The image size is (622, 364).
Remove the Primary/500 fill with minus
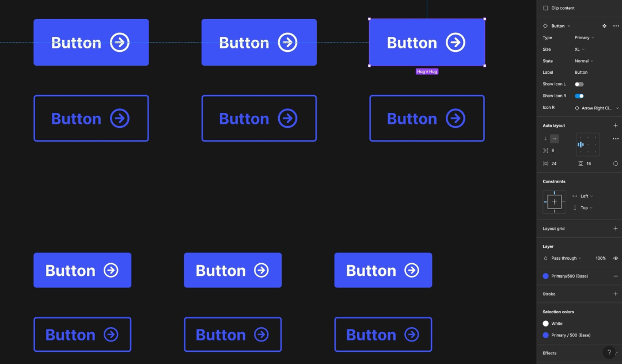[x=615, y=276]
